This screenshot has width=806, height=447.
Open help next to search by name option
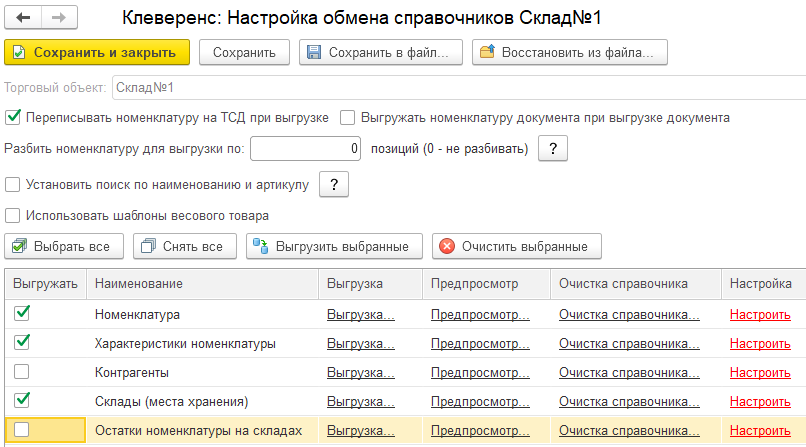[x=334, y=184]
